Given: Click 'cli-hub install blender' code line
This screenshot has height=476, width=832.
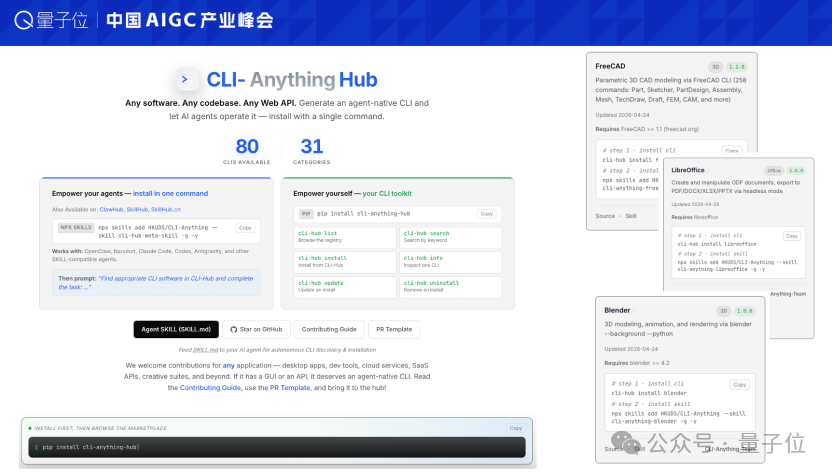Looking at the screenshot, I should pos(649,393).
